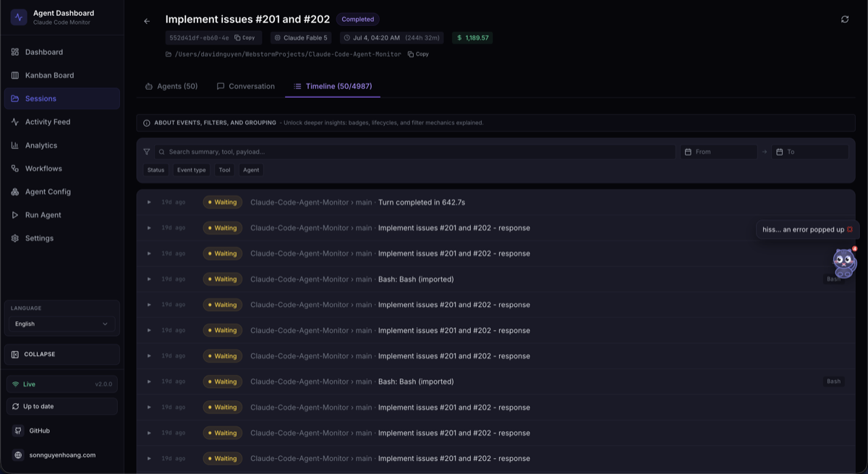The height and width of the screenshot is (474, 868).
Task: Click the Completed status badge
Action: pos(358,20)
